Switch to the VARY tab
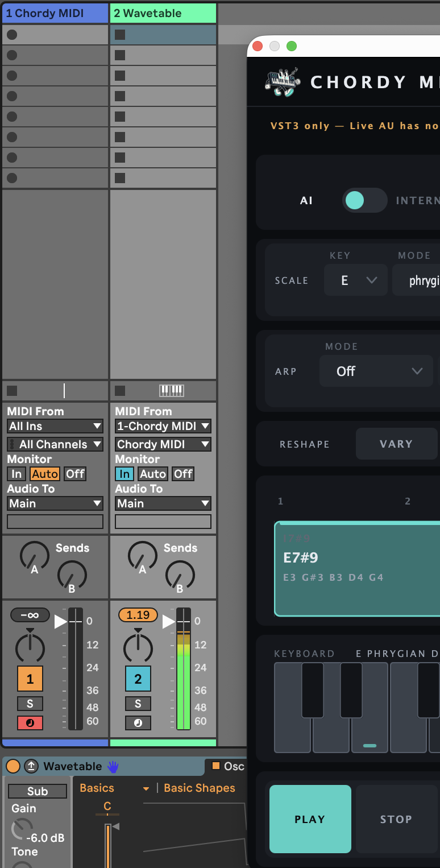Viewport: 440px width, 868px height. click(396, 444)
